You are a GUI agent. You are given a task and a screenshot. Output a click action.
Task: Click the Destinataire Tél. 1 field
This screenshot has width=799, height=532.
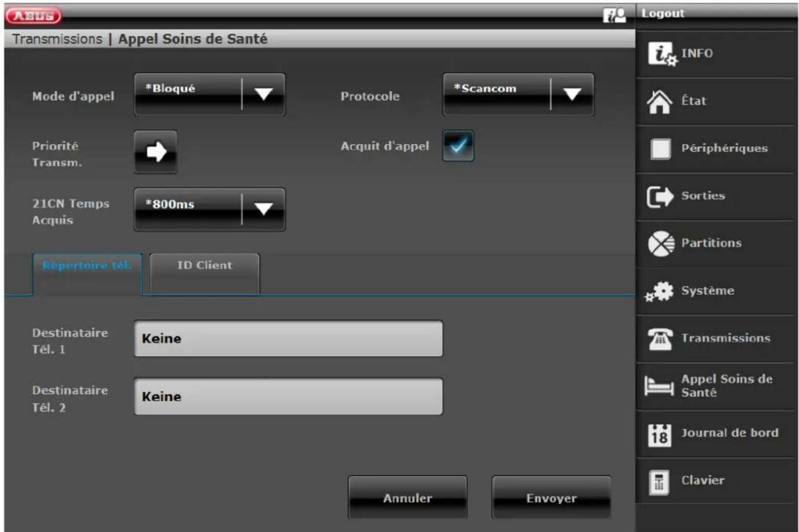288,339
